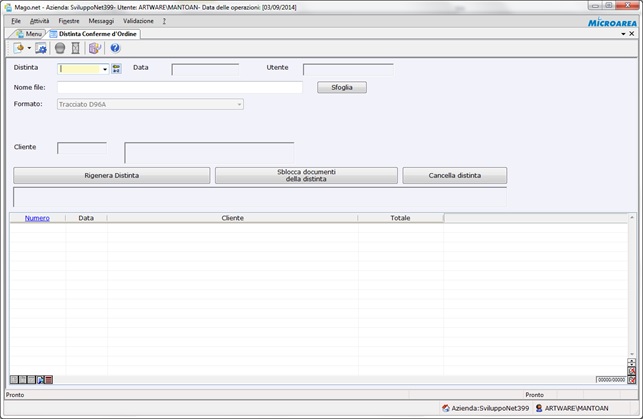The height and width of the screenshot is (419, 643).
Task: Open the Attività menu
Action: 39,20
